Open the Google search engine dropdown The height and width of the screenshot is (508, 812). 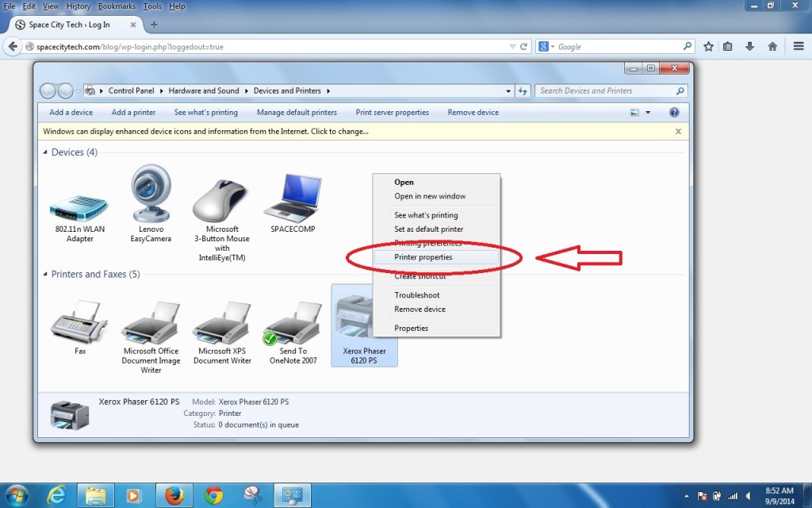(x=553, y=47)
